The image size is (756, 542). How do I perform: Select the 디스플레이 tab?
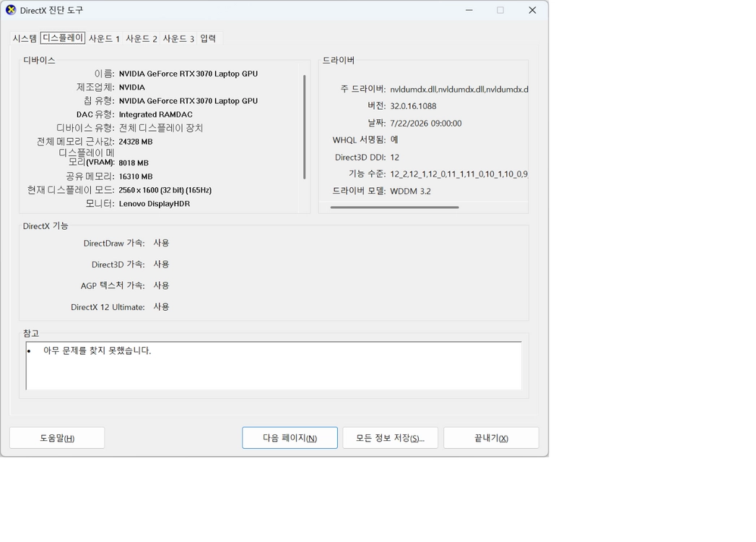[x=63, y=38]
